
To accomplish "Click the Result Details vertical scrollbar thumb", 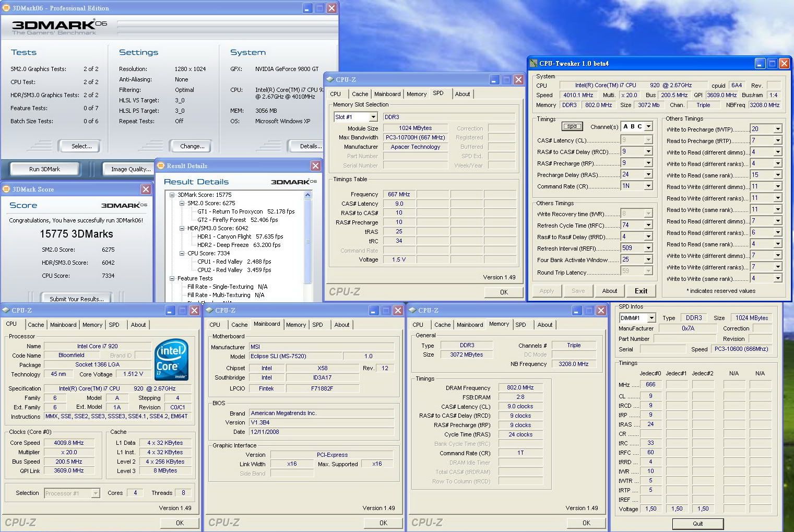I will (307, 242).
